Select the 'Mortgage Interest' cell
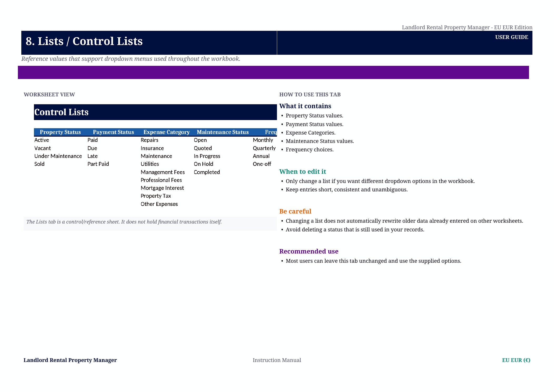The height and width of the screenshot is (392, 554). click(162, 188)
